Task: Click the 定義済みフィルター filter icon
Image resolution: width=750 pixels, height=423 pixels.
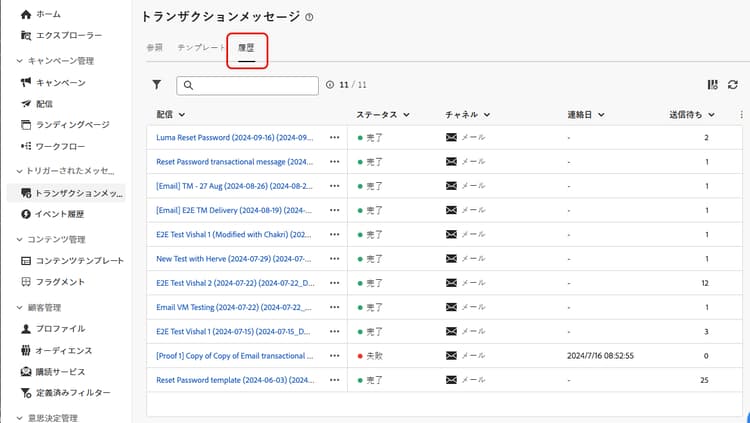Action: pyautogui.click(x=26, y=393)
